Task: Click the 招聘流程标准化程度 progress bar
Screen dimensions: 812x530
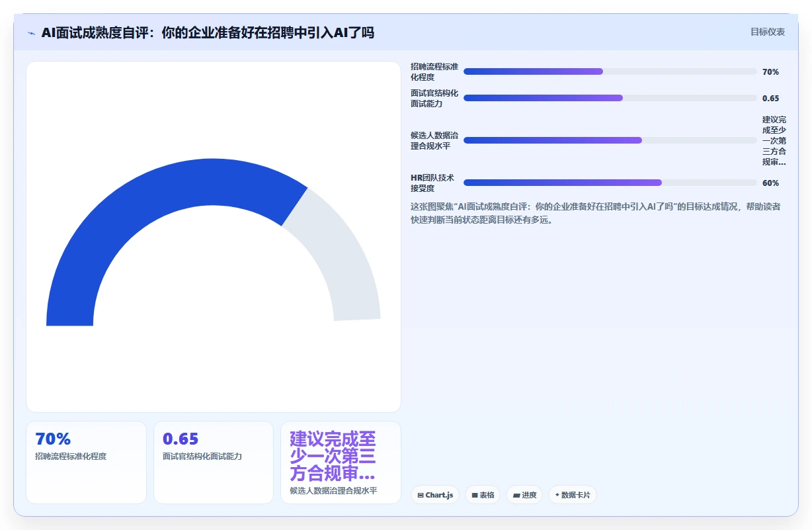Action: [610, 71]
